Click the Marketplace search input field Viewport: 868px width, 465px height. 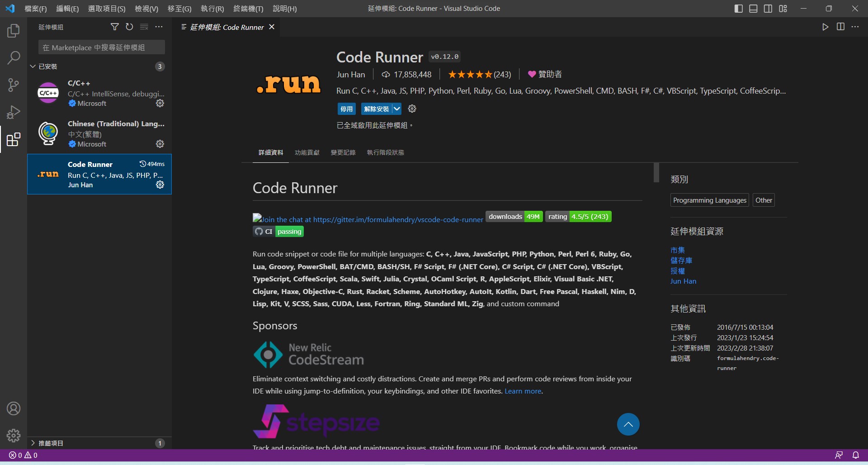tap(101, 47)
